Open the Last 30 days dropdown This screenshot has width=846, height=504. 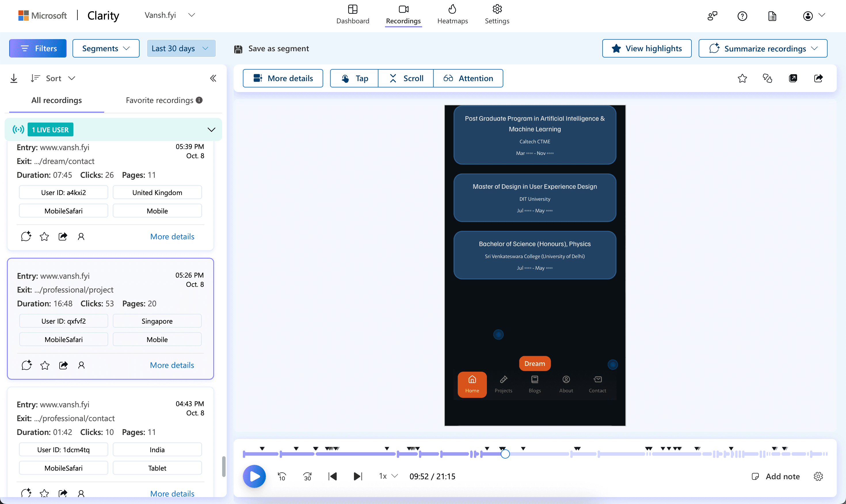[x=180, y=49]
